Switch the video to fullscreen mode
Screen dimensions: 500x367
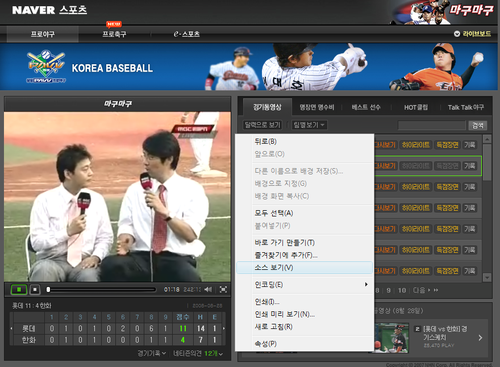coord(223,289)
